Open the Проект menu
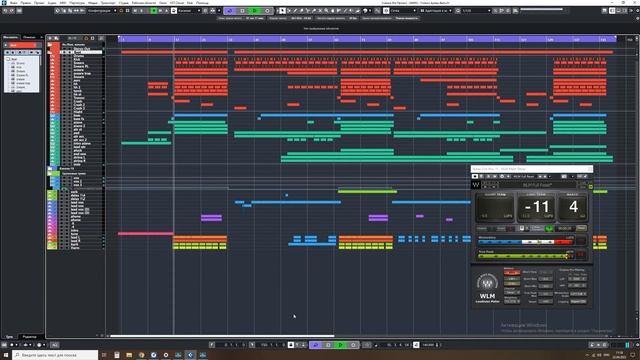This screenshot has height=360, width=640. click(39, 2)
